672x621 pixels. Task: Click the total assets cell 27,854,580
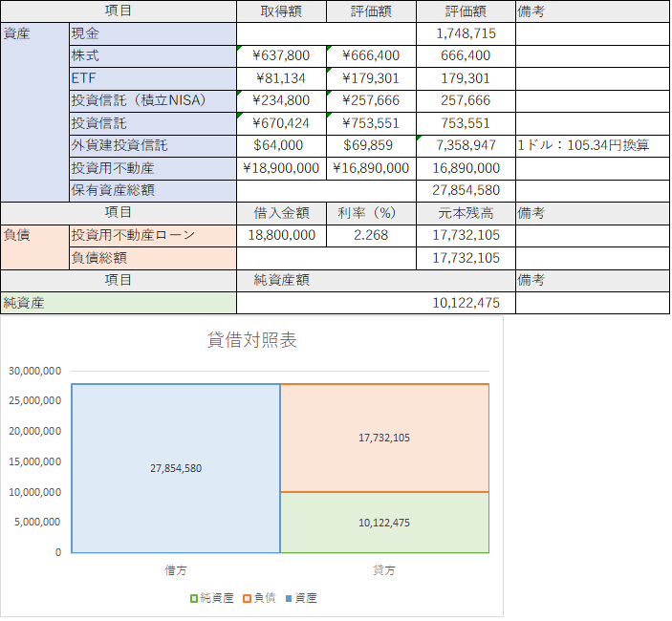point(466,191)
